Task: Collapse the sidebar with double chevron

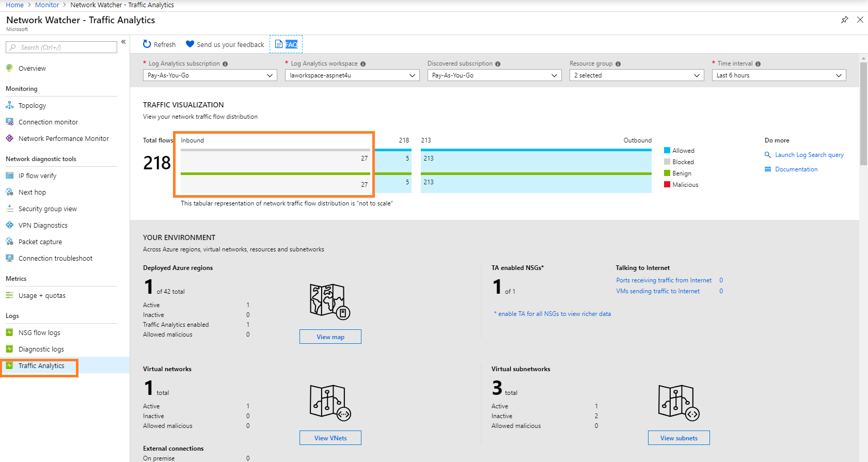Action: point(123,42)
